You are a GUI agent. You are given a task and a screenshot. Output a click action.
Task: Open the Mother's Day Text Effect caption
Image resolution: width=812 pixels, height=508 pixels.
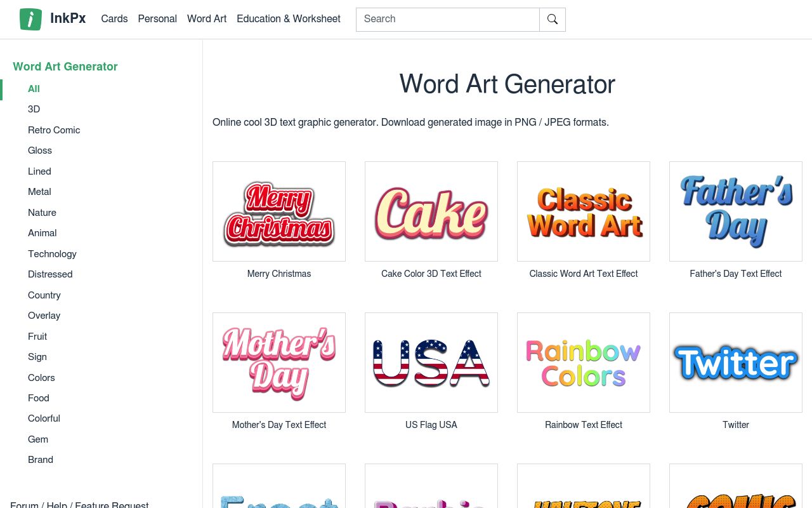(279, 425)
